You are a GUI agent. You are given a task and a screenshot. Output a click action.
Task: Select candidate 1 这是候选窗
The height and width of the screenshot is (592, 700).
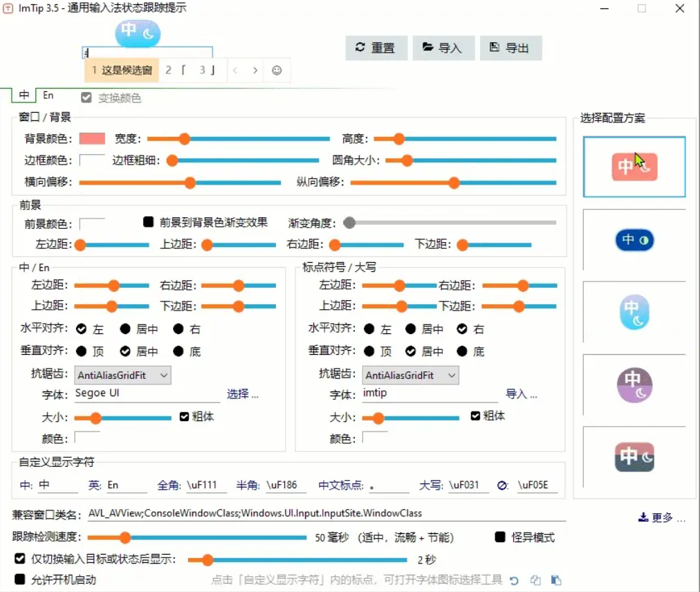point(122,70)
